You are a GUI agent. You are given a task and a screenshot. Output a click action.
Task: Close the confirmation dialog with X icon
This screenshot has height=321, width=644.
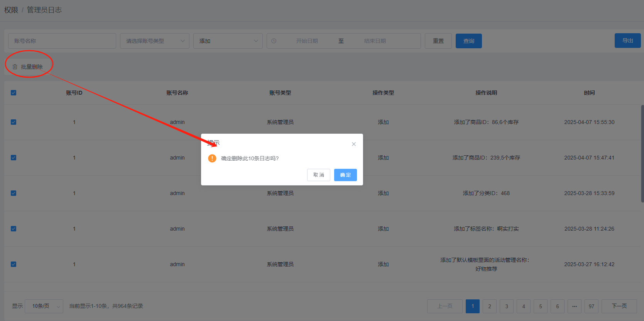(x=353, y=144)
